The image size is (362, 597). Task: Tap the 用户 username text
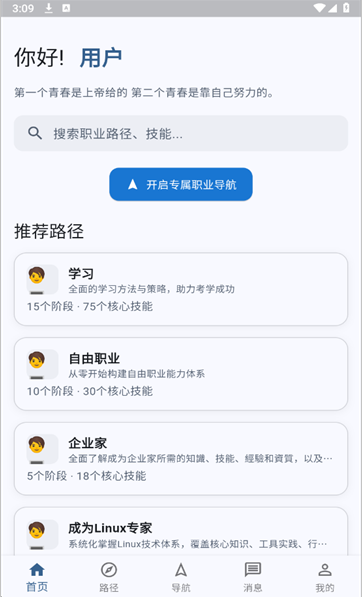pyautogui.click(x=101, y=57)
